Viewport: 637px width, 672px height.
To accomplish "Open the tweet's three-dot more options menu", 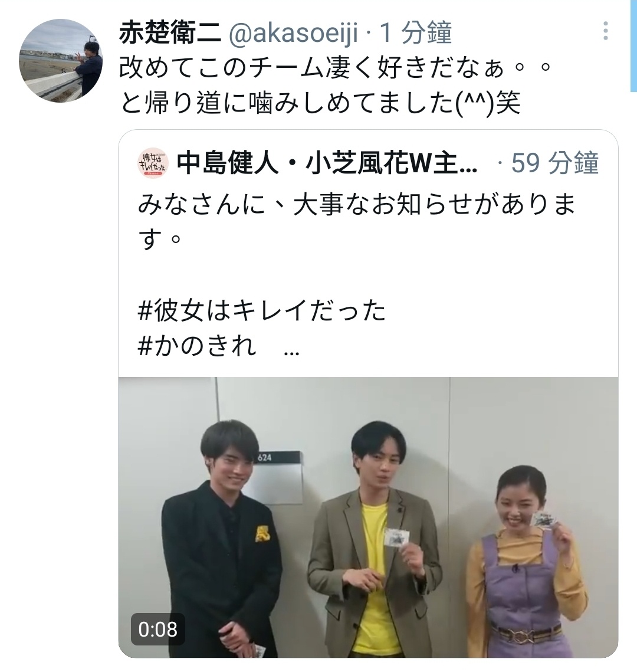I will tap(605, 31).
